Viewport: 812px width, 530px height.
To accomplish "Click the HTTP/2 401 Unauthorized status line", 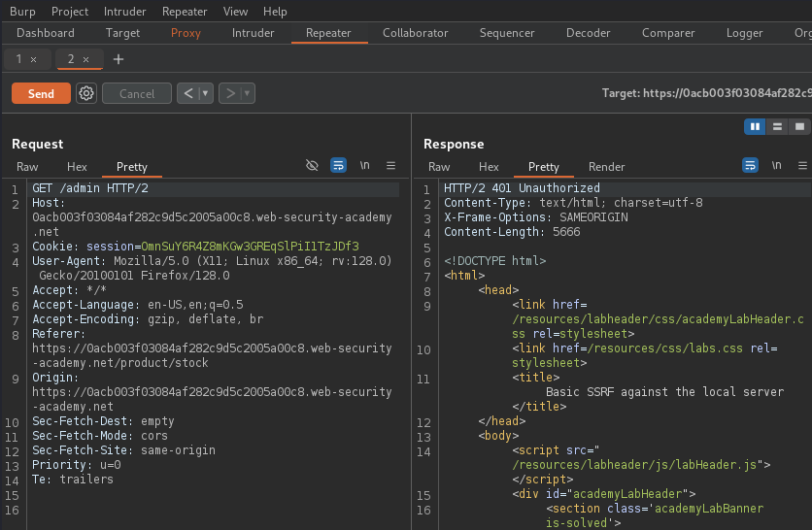I will (522, 188).
